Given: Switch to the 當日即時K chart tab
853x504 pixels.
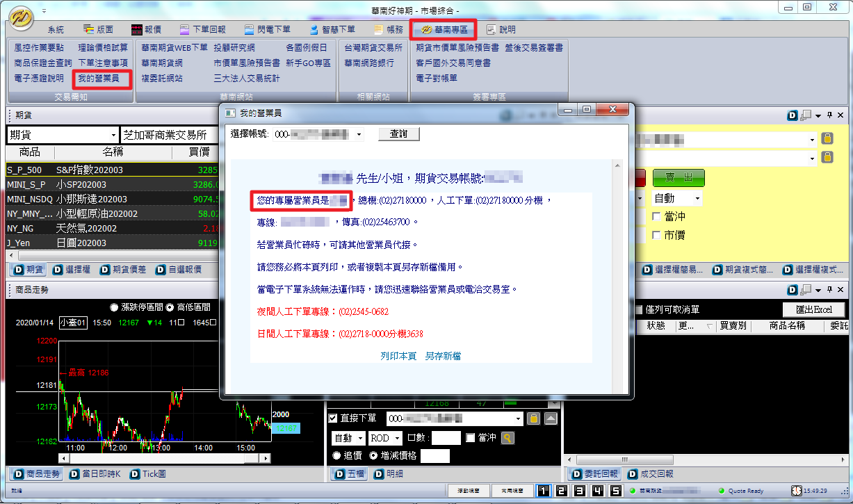Looking at the screenshot, I should click(x=94, y=474).
